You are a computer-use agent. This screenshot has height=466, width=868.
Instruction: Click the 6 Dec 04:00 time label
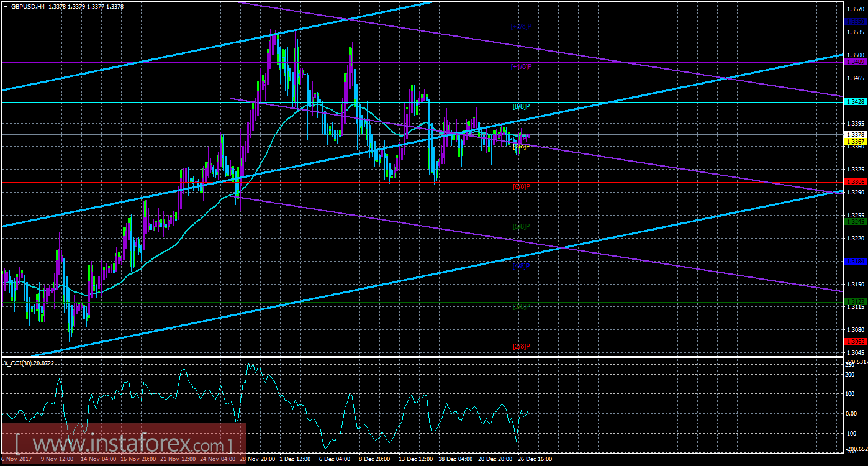coord(335,459)
